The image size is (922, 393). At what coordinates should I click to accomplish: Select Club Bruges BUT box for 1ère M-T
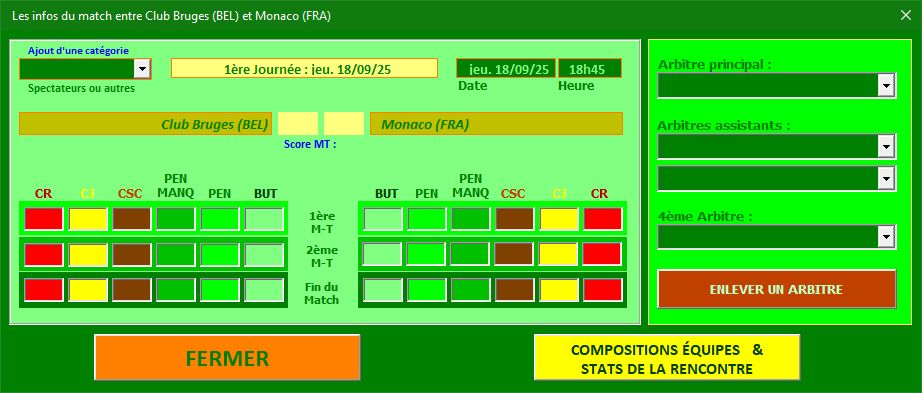coord(264,219)
